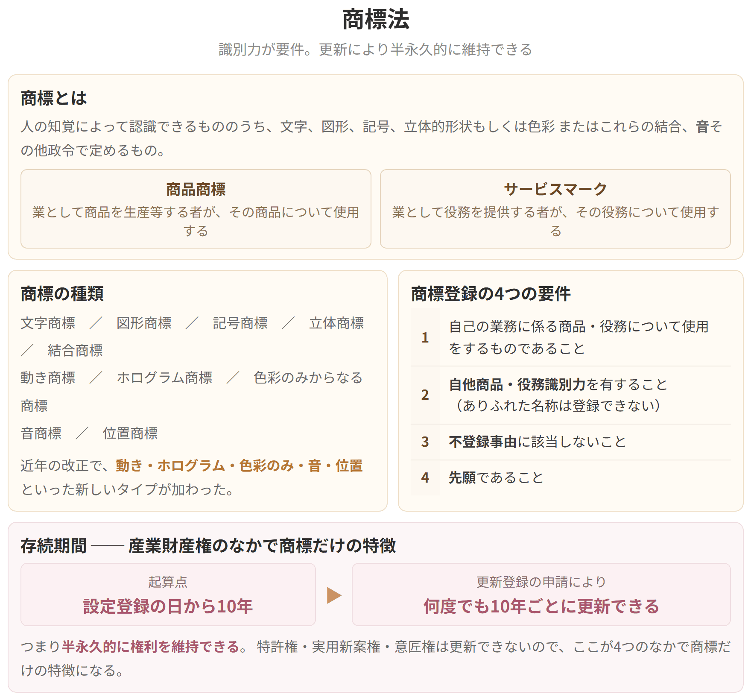Click the 結合商標 text
Screen dimensions: 751x700
click(x=75, y=351)
